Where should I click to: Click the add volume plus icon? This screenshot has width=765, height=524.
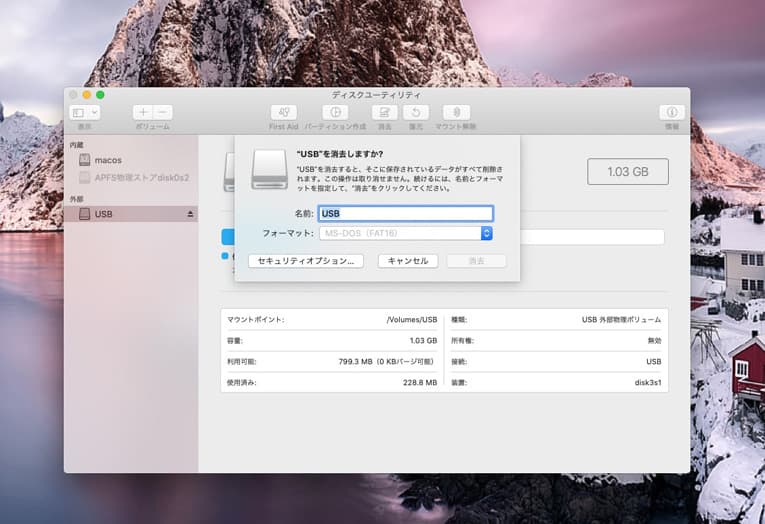tap(143, 113)
